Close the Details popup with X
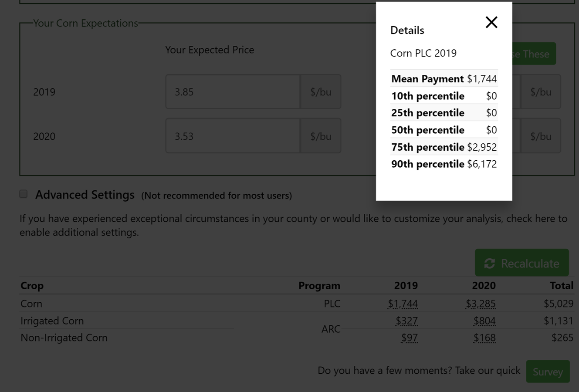Image resolution: width=579 pixels, height=392 pixels. (491, 22)
